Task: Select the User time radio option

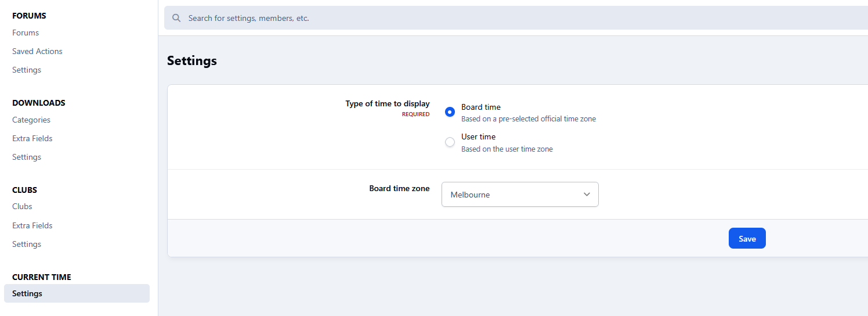Action: (x=450, y=142)
